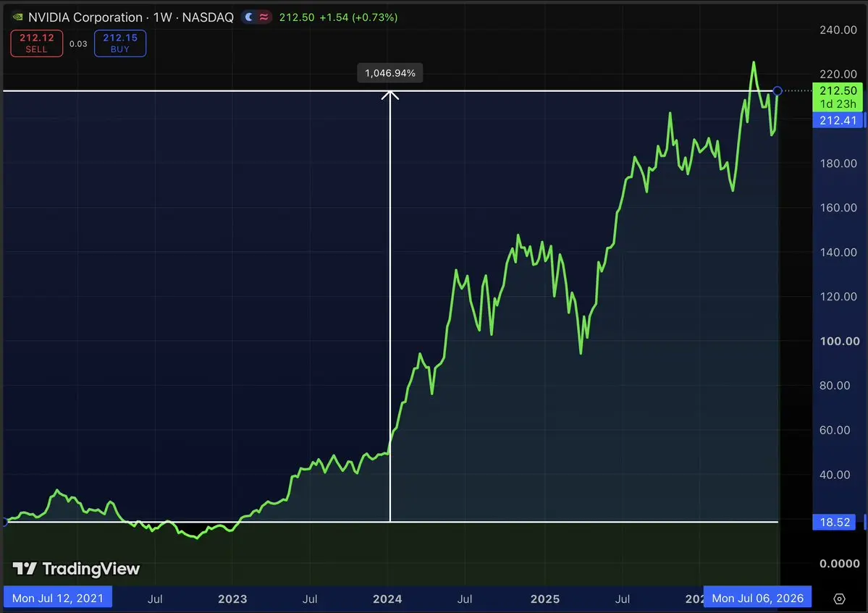The width and height of the screenshot is (868, 613).
Task: Click the Mon Jul 12, 2021 date label
Action: 58,598
